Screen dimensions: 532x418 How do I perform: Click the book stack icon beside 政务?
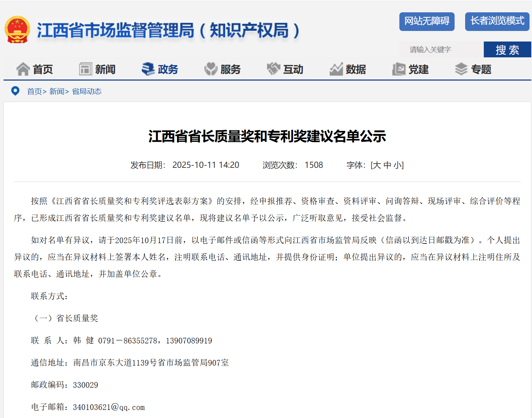click(x=148, y=69)
